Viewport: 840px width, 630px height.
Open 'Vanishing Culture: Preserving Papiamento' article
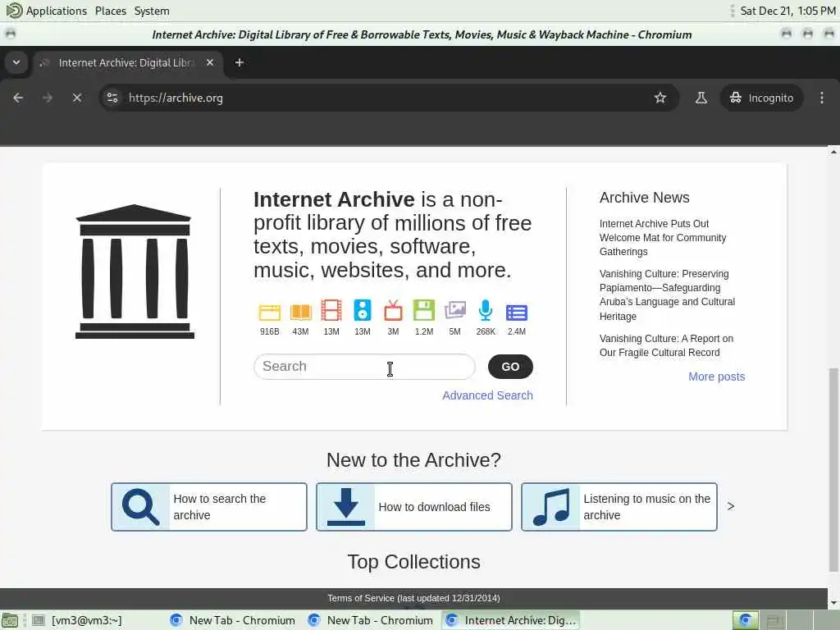point(667,294)
